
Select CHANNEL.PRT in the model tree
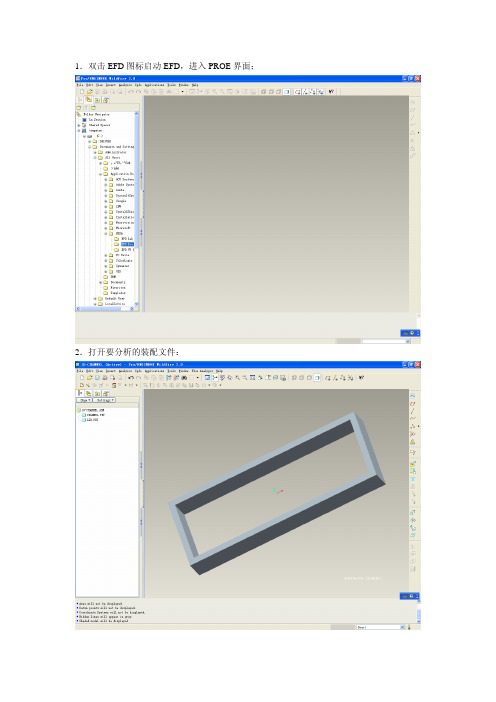tap(94, 415)
